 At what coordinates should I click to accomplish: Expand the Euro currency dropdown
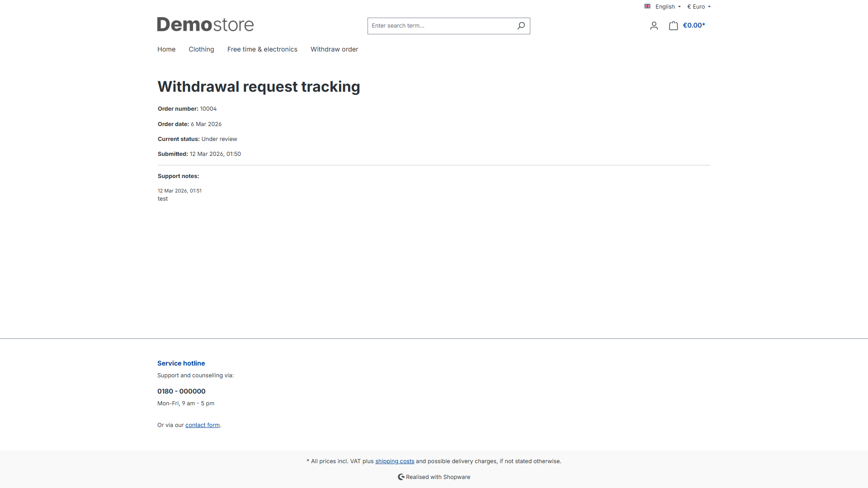[x=699, y=7]
